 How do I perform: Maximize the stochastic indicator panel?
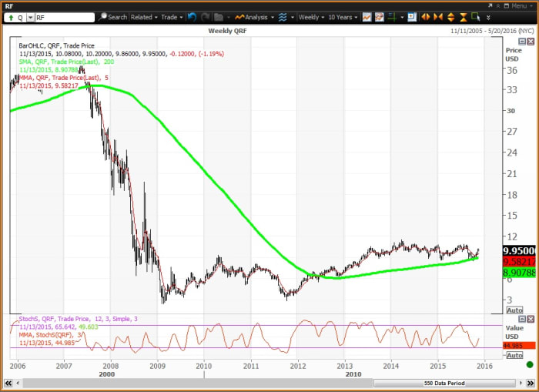coord(522,319)
